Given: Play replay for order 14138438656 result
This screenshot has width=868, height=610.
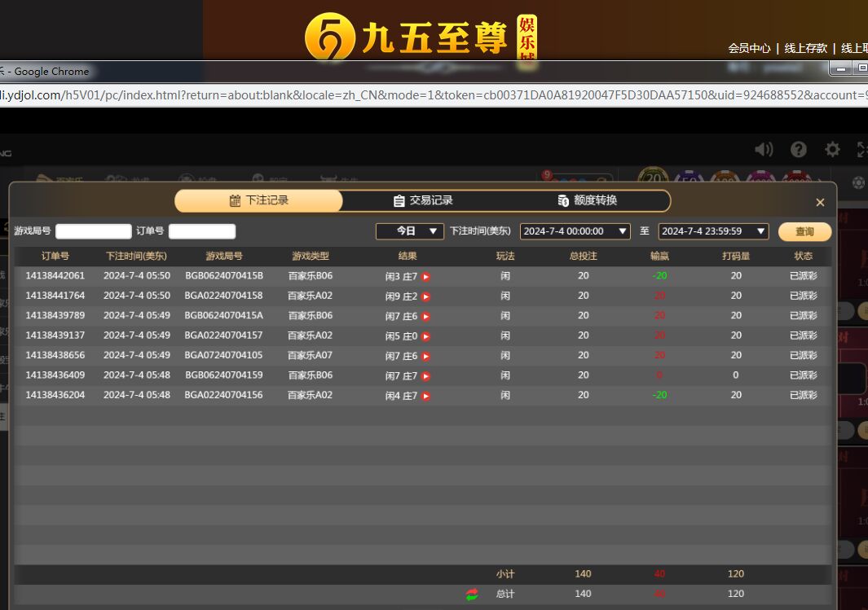Looking at the screenshot, I should (425, 356).
